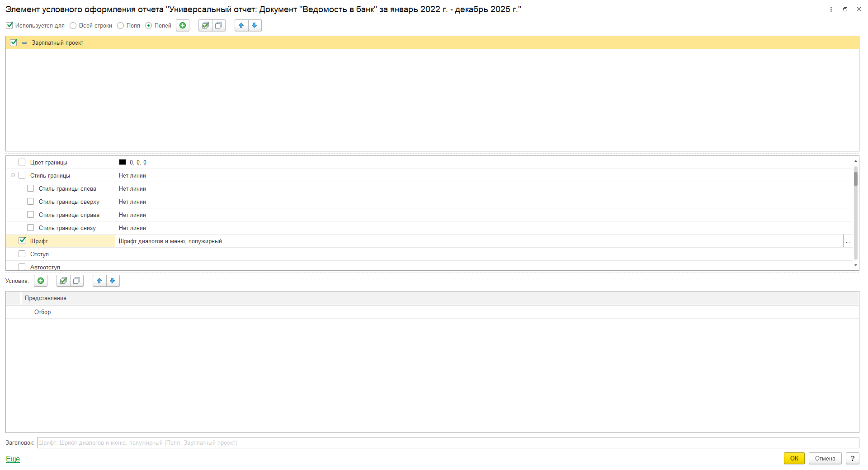The height and width of the screenshot is (470, 868).
Task: Open the 'Еще' menu link
Action: click(13, 459)
